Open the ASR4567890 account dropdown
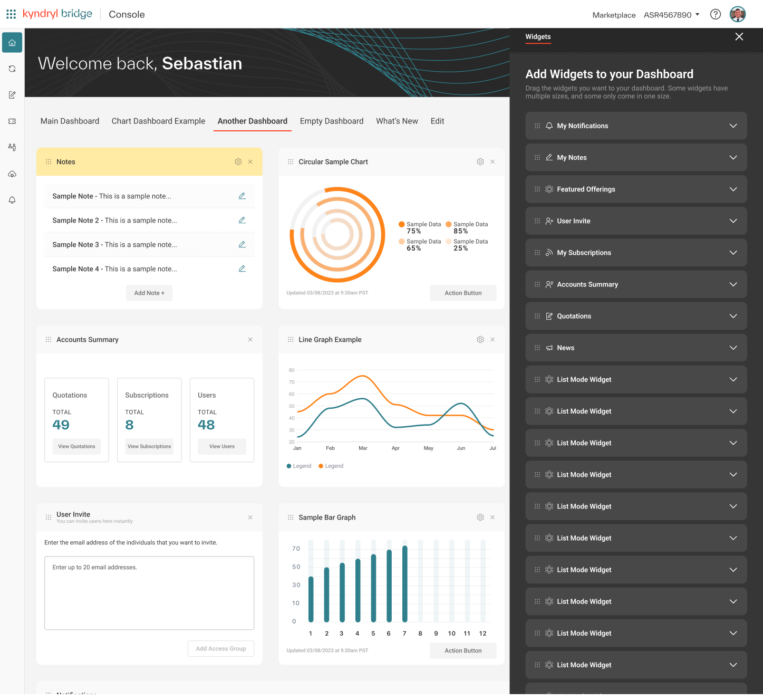Image resolution: width=763 pixels, height=700 pixels. coord(671,15)
